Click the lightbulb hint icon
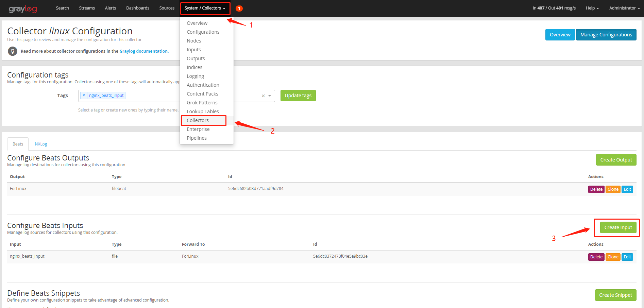The width and height of the screenshot is (644, 308). pyautogui.click(x=13, y=51)
